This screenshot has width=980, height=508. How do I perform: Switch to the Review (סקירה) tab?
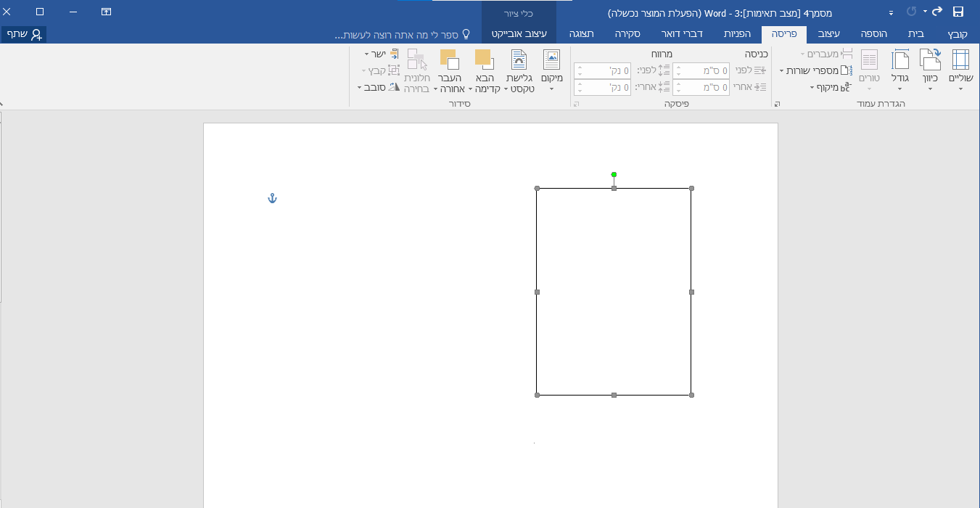[627, 34]
